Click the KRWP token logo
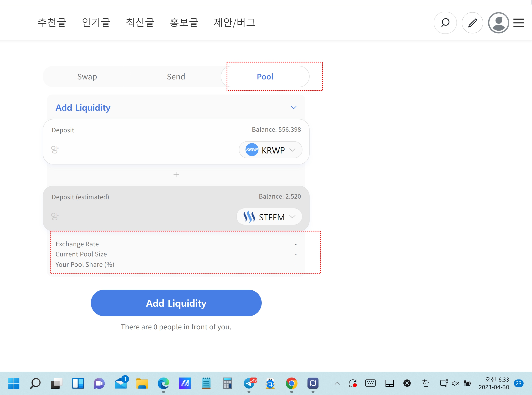Screen dimensions: 532x395 [x=252, y=150]
